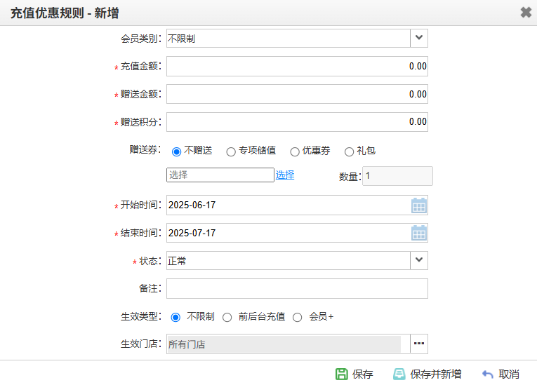
Task: Open calendar picker for 开始时间
Action: [418, 205]
